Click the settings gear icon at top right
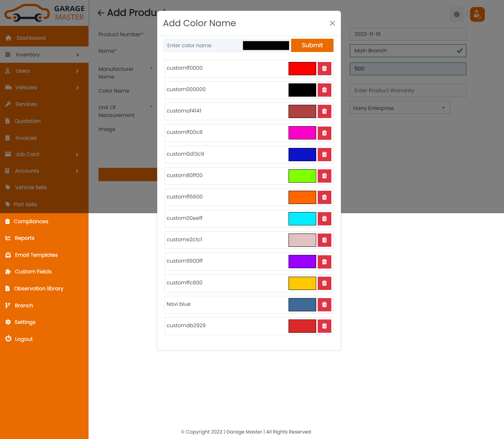This screenshot has width=504, height=439. 456,14
